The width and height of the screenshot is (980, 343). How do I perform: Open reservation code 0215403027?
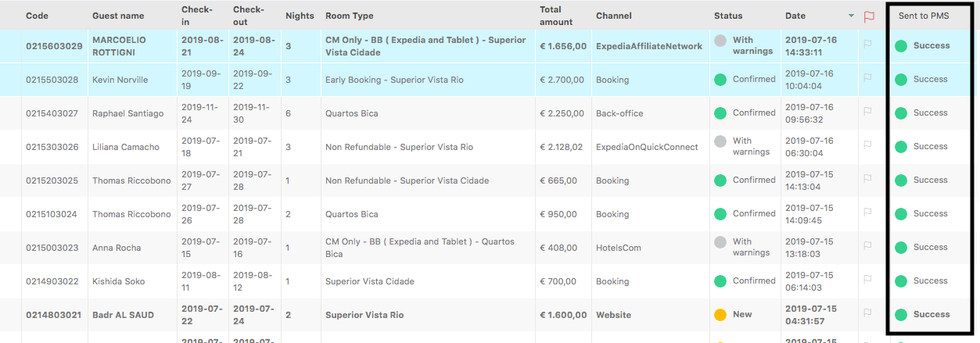[52, 113]
